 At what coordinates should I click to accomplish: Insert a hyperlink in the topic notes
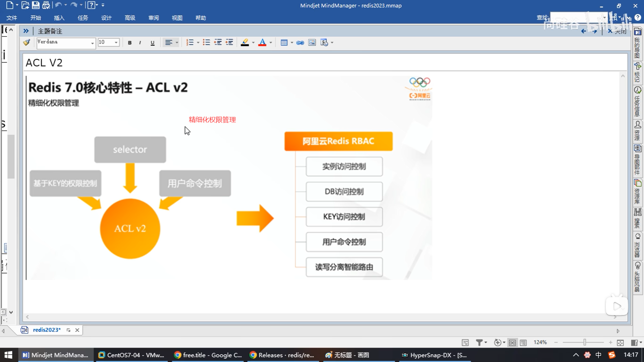pos(300,43)
